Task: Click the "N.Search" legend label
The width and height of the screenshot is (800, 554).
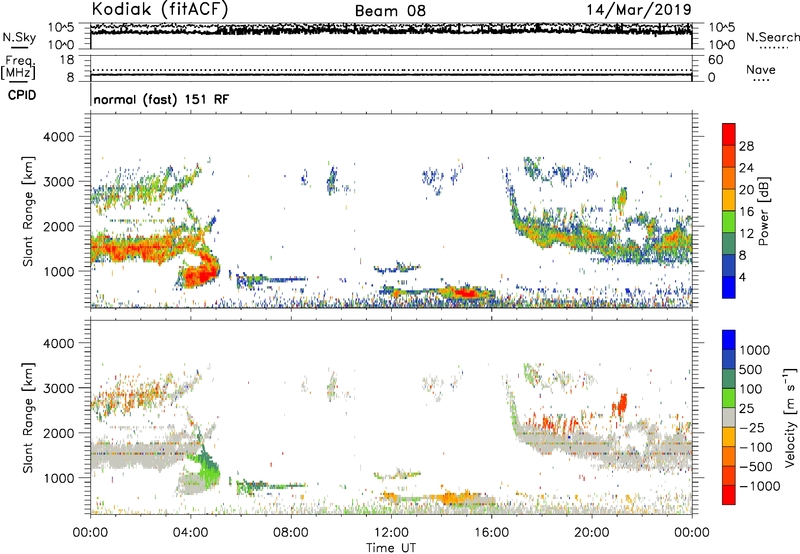Action: 772,37
